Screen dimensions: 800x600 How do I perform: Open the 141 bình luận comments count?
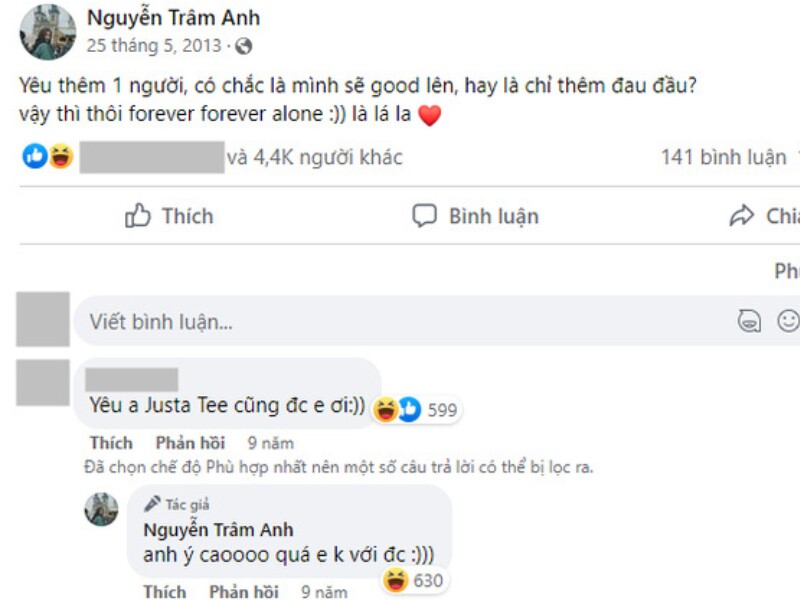(722, 157)
